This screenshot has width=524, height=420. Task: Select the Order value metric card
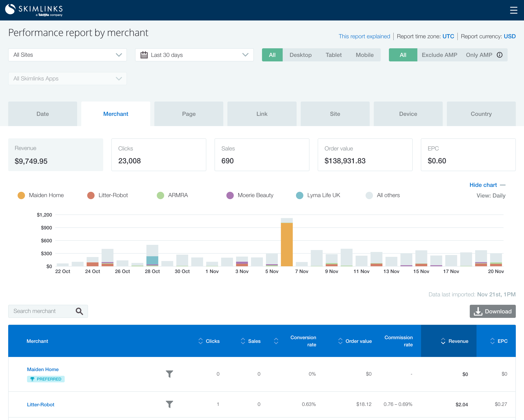(365, 155)
